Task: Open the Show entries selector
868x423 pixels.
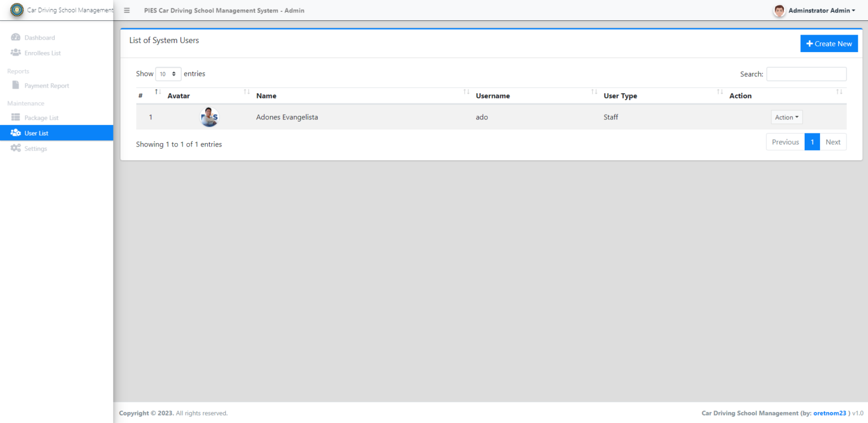Action: [168, 74]
